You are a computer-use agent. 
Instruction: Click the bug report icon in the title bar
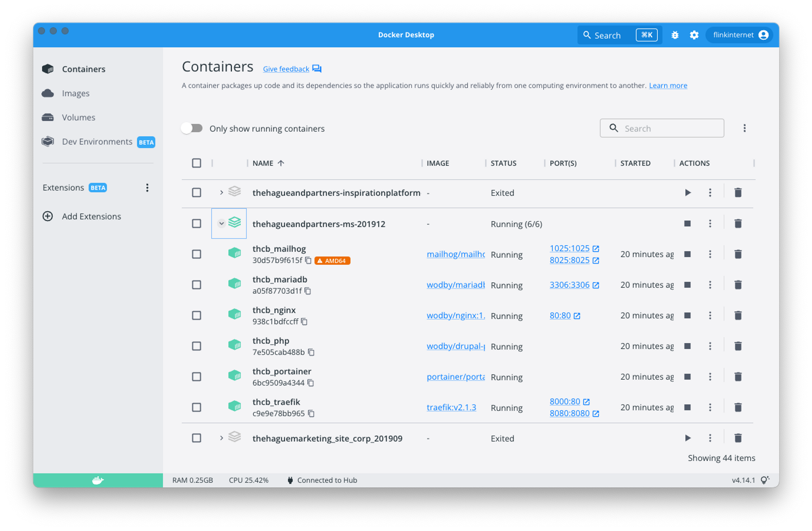[x=675, y=35]
